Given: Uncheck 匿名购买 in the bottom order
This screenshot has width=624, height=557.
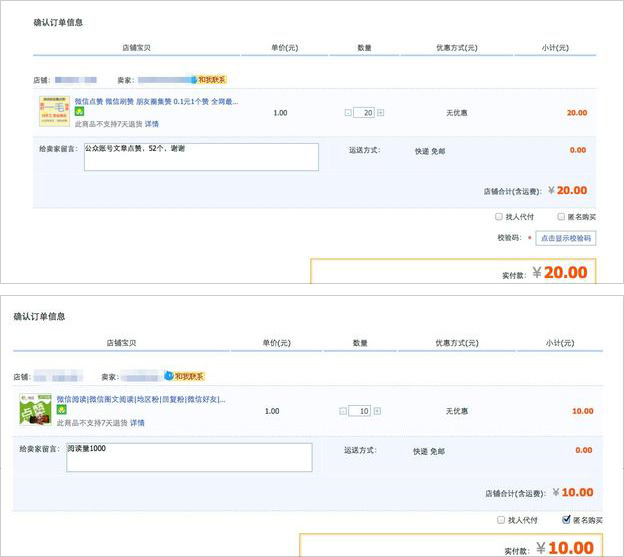Looking at the screenshot, I should (567, 520).
